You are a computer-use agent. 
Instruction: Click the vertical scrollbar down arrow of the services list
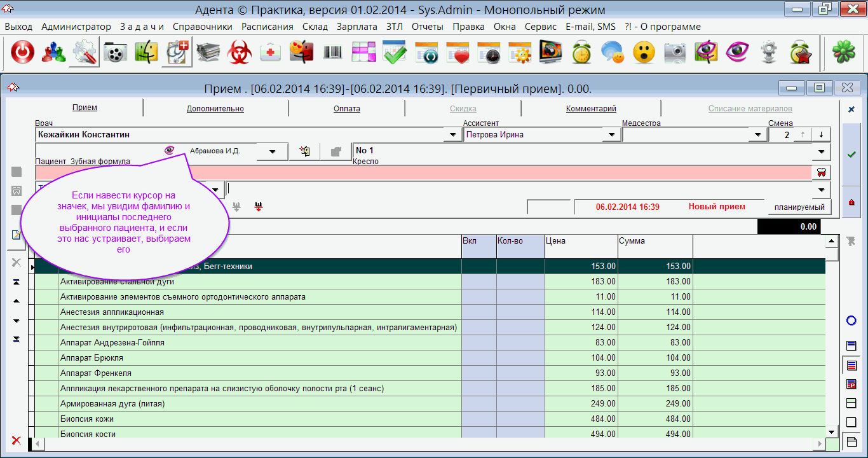tap(831, 432)
